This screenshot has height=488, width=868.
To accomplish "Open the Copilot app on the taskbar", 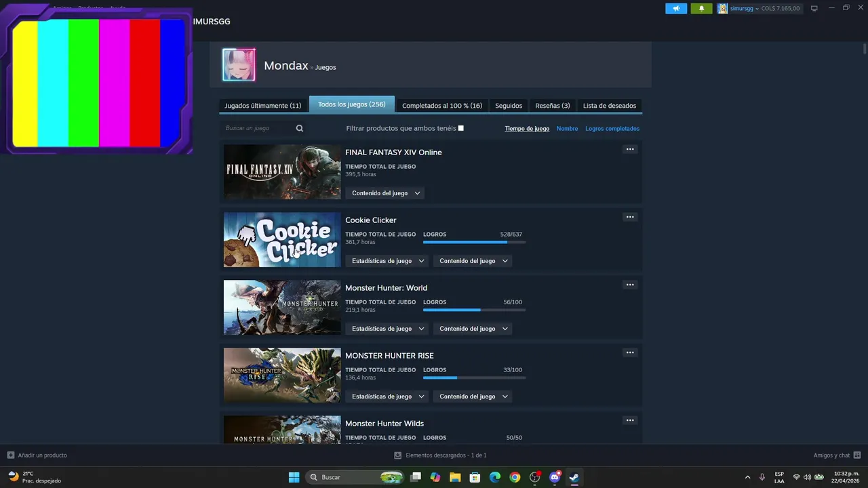I will click(x=435, y=477).
